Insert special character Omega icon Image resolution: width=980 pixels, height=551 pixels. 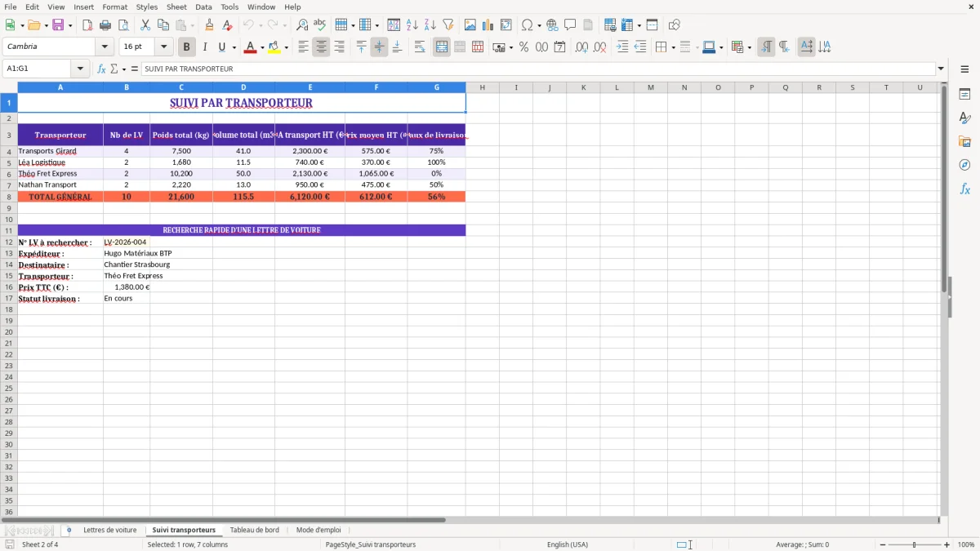pos(528,25)
